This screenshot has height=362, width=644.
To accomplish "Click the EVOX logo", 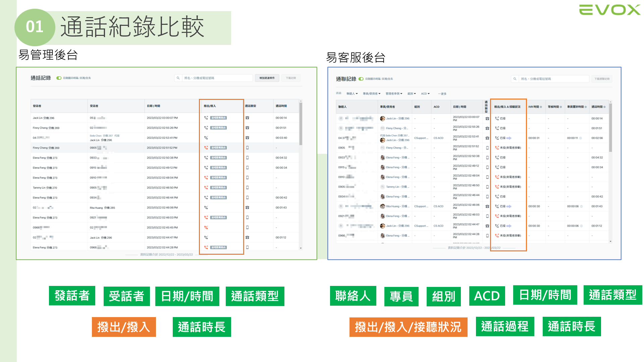I will [610, 10].
